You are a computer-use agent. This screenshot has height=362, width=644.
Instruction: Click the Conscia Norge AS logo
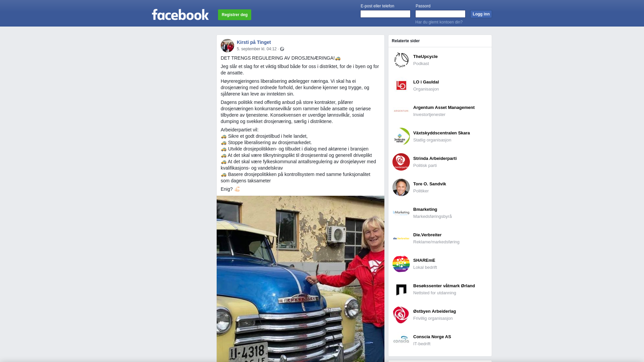pos(401,340)
